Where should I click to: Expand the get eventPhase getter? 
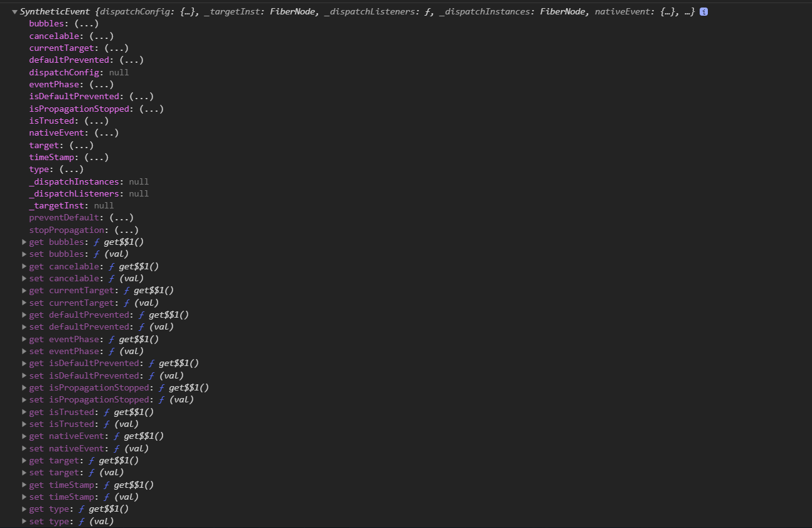coord(24,339)
